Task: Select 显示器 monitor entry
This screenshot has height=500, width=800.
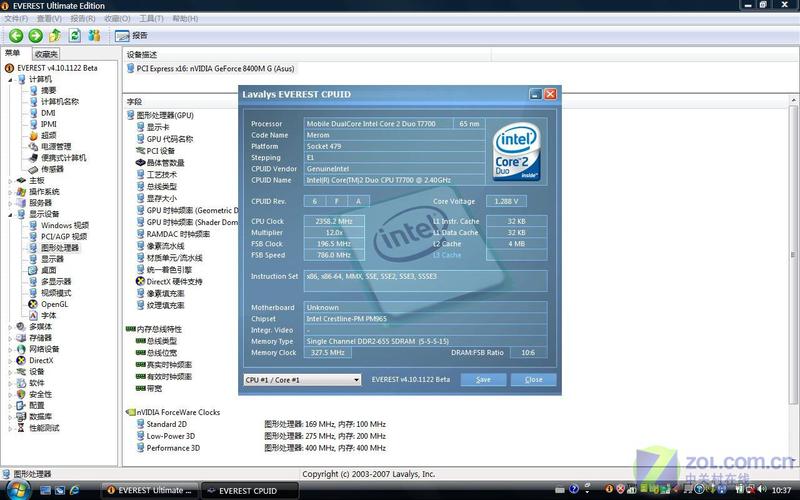Action: click(x=52, y=259)
